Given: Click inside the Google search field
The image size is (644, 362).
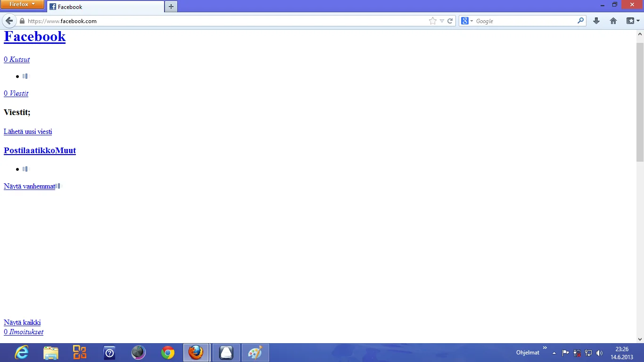Looking at the screenshot, I should coord(523,21).
